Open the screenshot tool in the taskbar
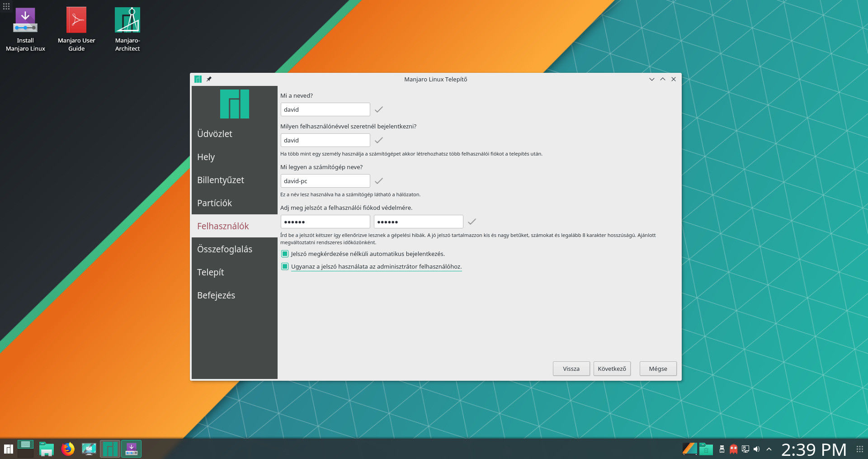The width and height of the screenshot is (868, 459). pos(89,449)
